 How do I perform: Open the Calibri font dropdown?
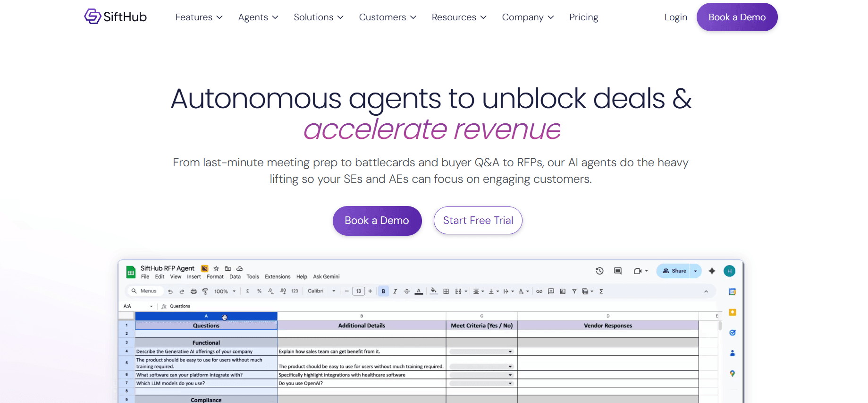tap(321, 291)
